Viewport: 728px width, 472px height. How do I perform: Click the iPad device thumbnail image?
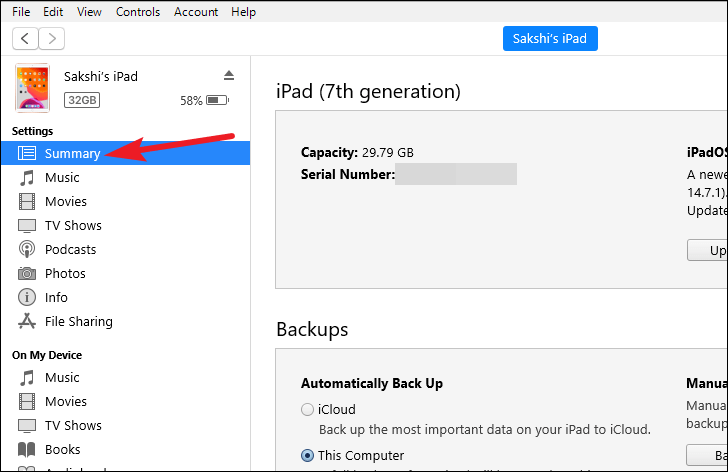tap(32, 88)
